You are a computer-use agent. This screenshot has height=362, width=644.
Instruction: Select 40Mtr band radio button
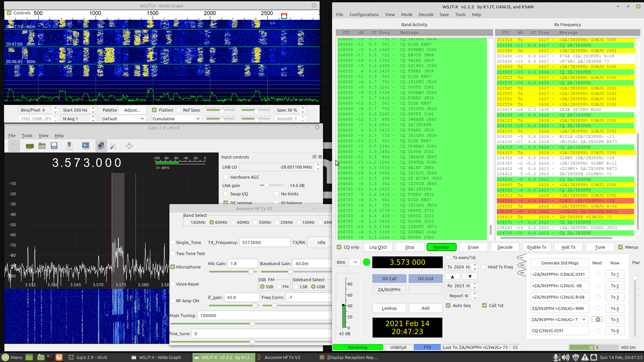tap(233, 222)
